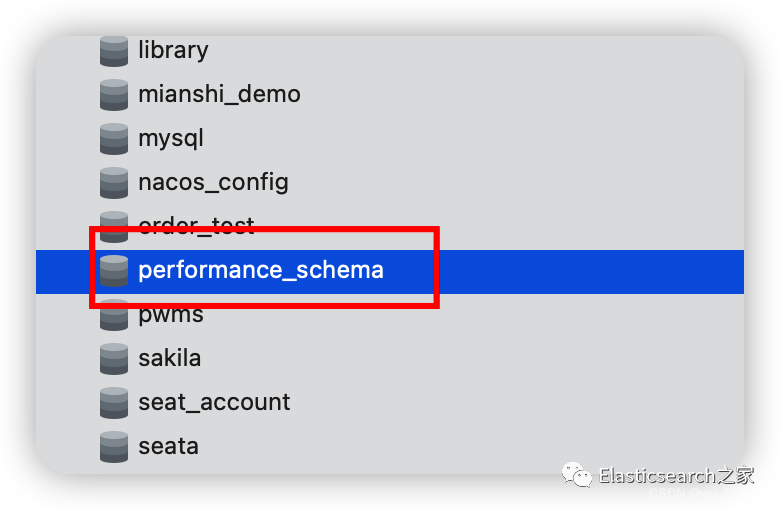This screenshot has width=780, height=510.
Task: Select the order_test database label
Action: [196, 225]
